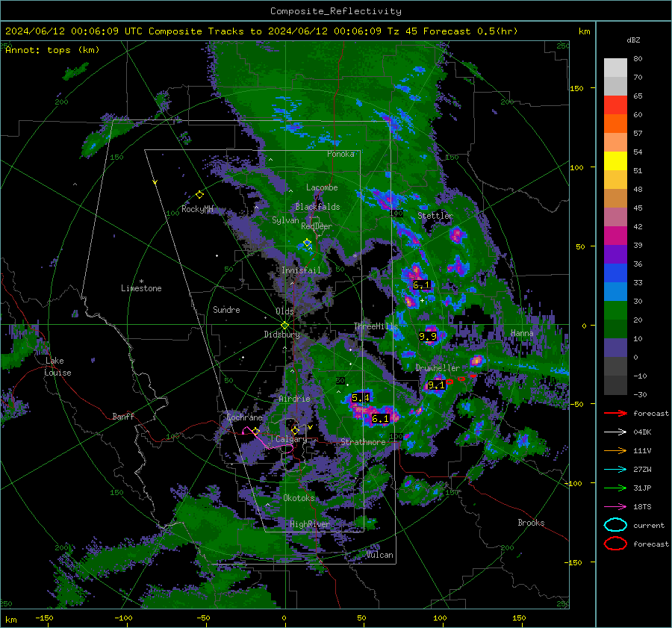
Task: Pick the blue 33-36 dBZ swatch
Action: 615,273
